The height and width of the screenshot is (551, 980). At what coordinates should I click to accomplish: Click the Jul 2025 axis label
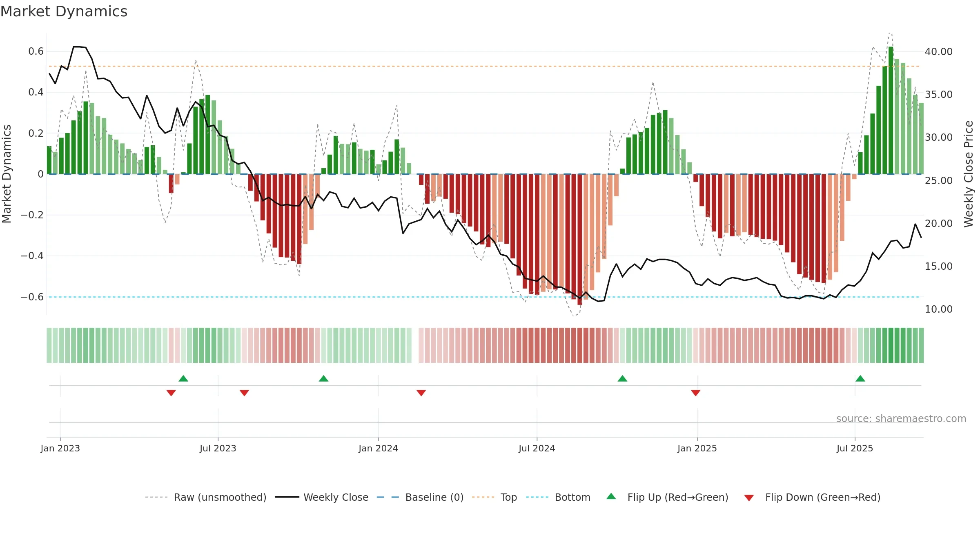click(x=855, y=448)
